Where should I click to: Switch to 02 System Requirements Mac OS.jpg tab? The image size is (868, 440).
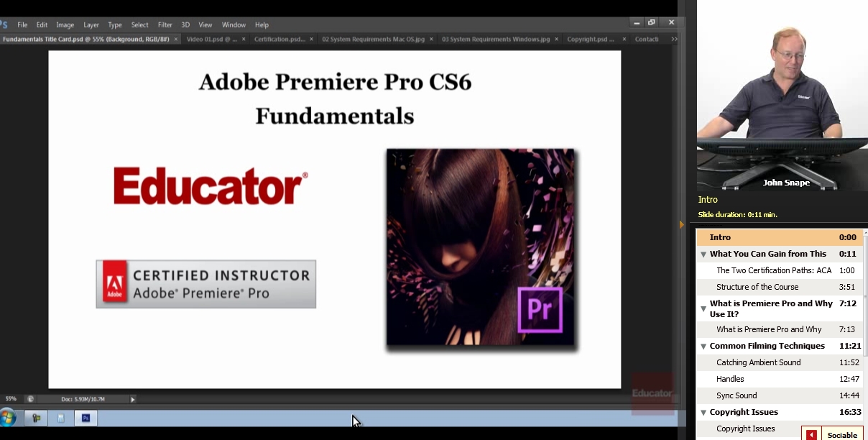[x=374, y=39]
